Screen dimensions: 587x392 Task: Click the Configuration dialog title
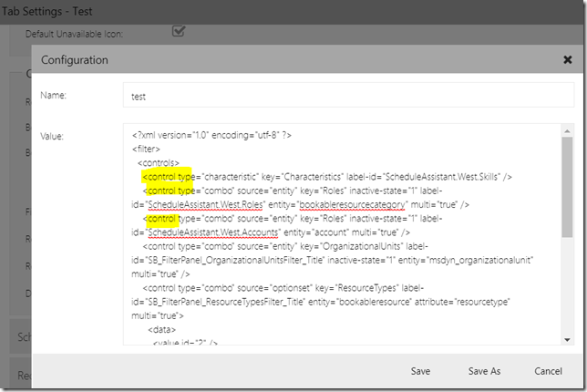(x=75, y=60)
